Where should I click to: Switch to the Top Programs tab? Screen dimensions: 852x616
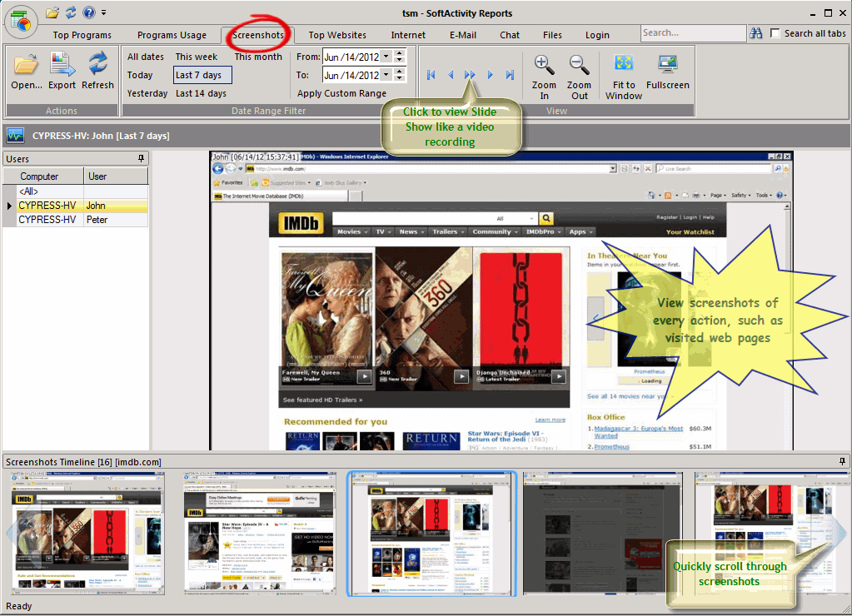point(82,35)
